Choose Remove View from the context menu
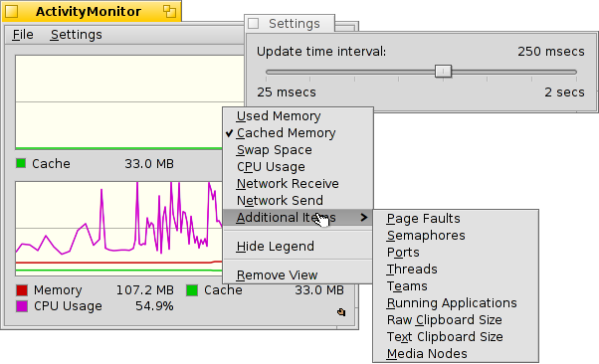Image resolution: width=599 pixels, height=364 pixels. [298, 275]
